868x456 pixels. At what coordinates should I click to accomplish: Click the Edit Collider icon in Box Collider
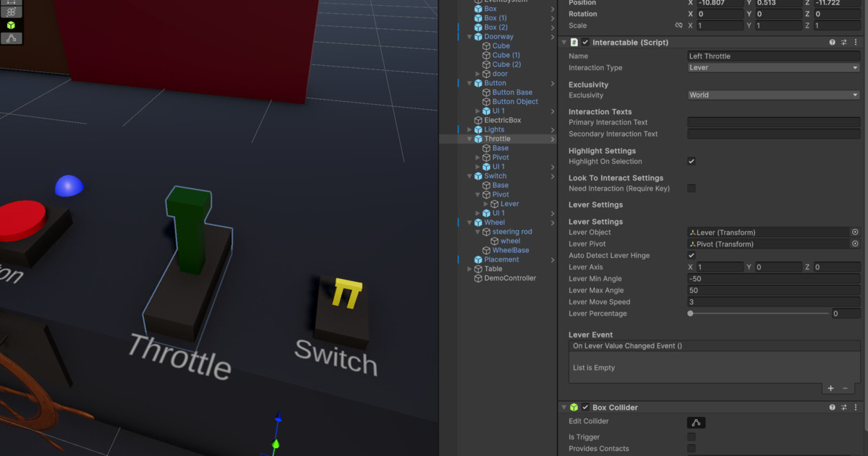point(695,422)
